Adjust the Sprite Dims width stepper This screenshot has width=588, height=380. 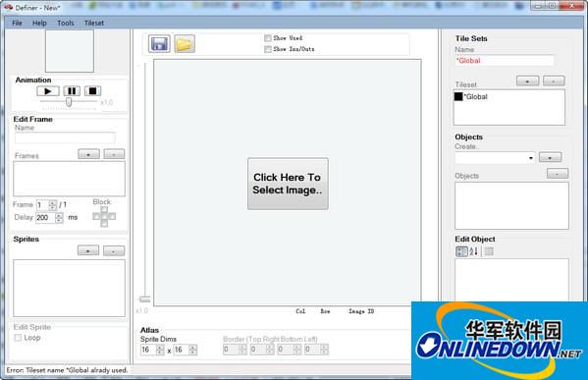160,350
